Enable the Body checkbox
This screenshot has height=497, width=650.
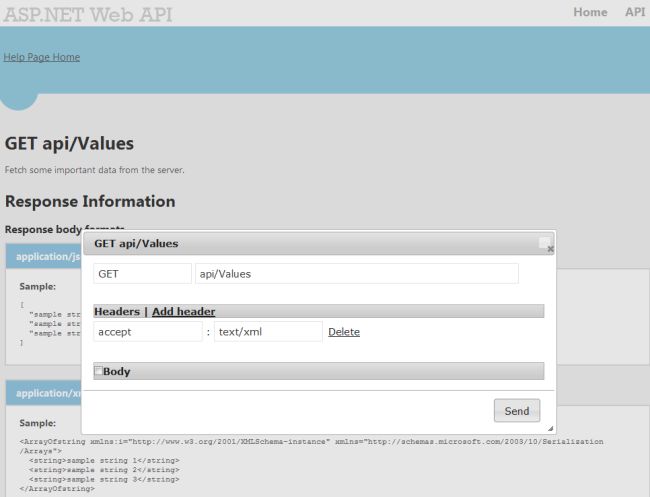click(99, 371)
